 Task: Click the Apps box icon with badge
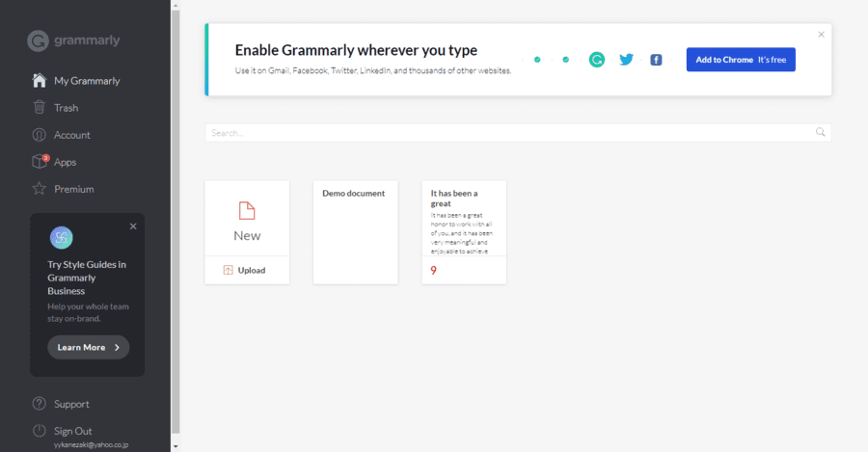tap(40, 161)
